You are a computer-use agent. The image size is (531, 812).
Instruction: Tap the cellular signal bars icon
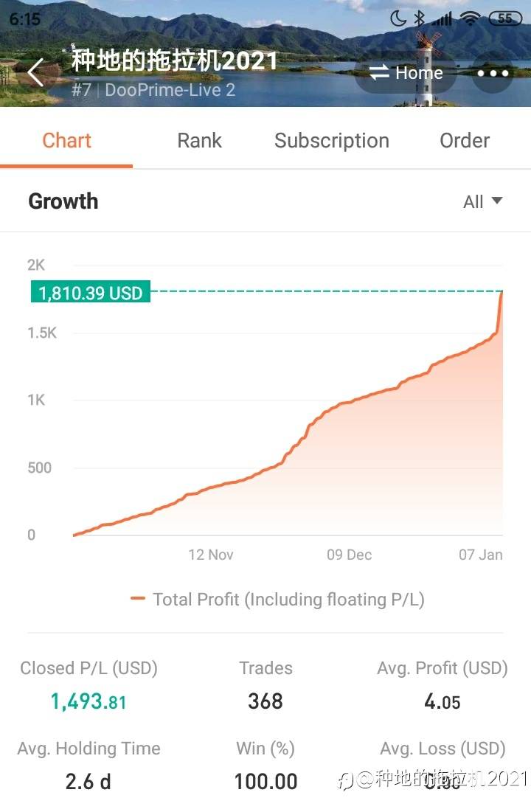442,19
